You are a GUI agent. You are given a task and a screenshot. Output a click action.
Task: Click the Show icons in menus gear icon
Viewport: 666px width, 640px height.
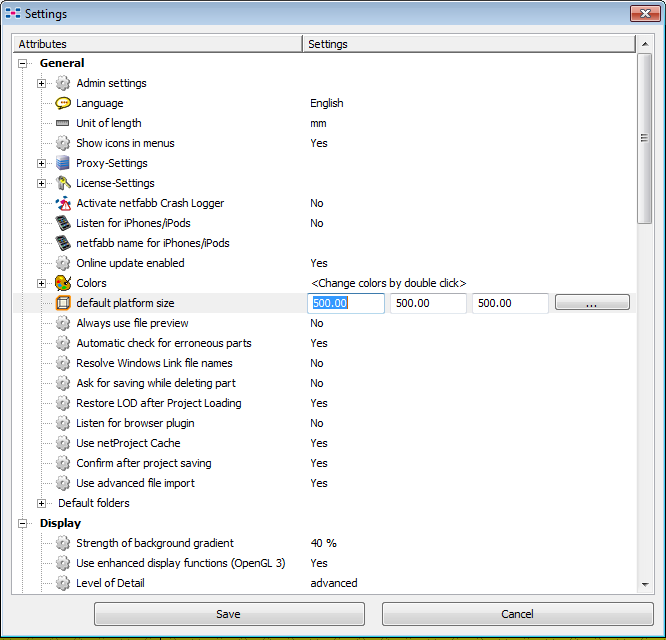click(x=63, y=143)
